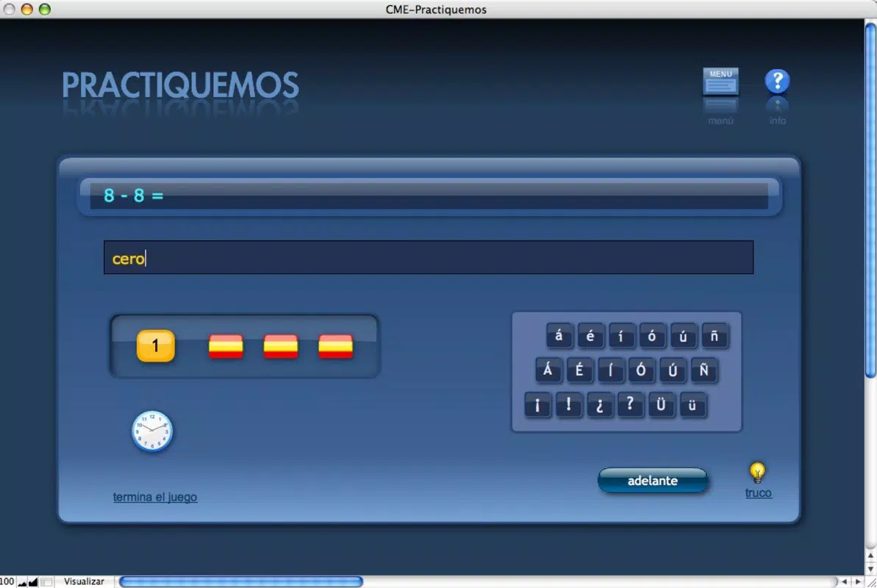Viewport: 877px width, 588px height.
Task: Insert lowercase ó character key
Action: point(652,336)
